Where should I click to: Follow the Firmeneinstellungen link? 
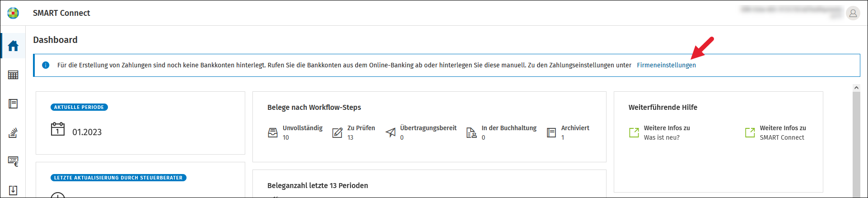coord(666,65)
